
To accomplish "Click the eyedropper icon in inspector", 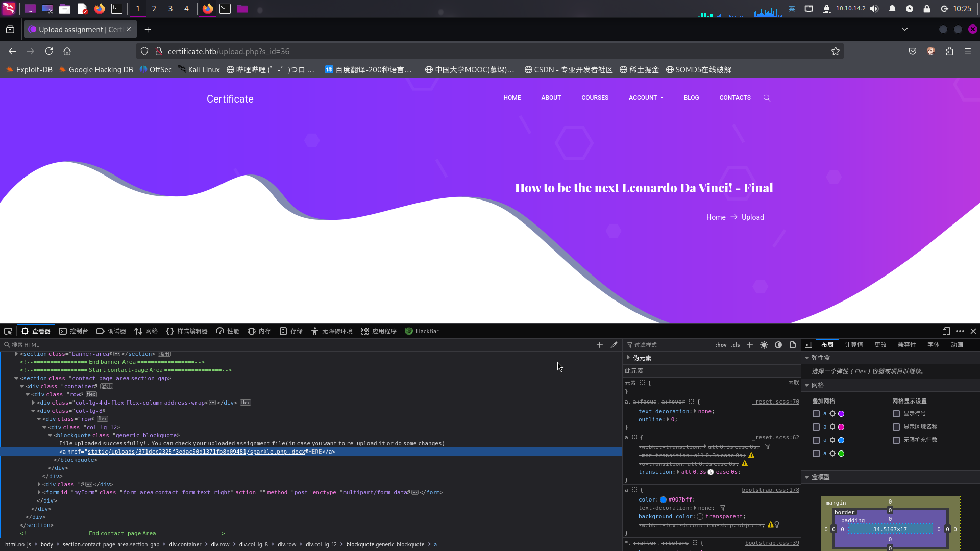I will point(614,345).
